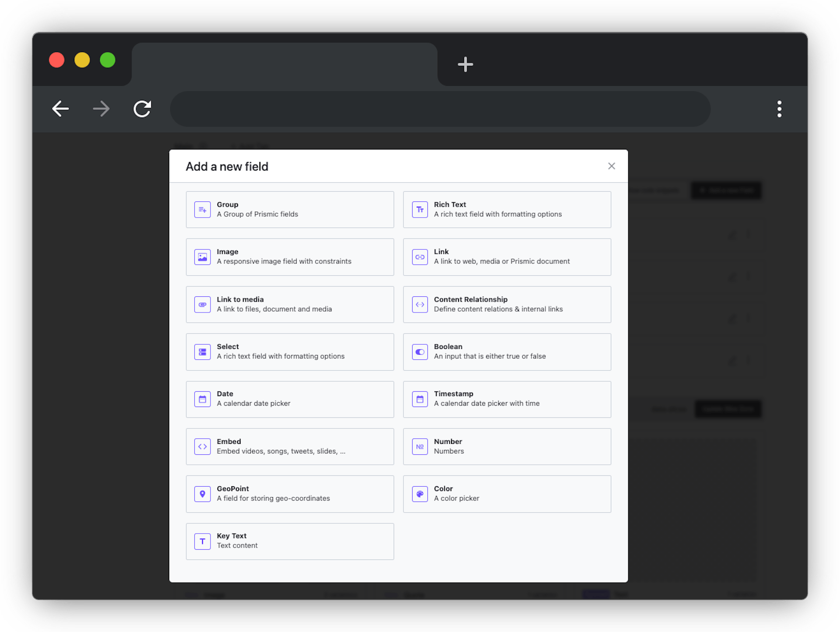Choose the Select field option
The height and width of the screenshot is (632, 840).
point(290,352)
